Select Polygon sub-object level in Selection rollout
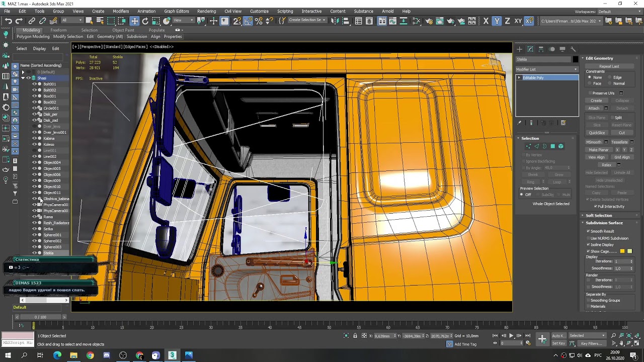 [552, 146]
